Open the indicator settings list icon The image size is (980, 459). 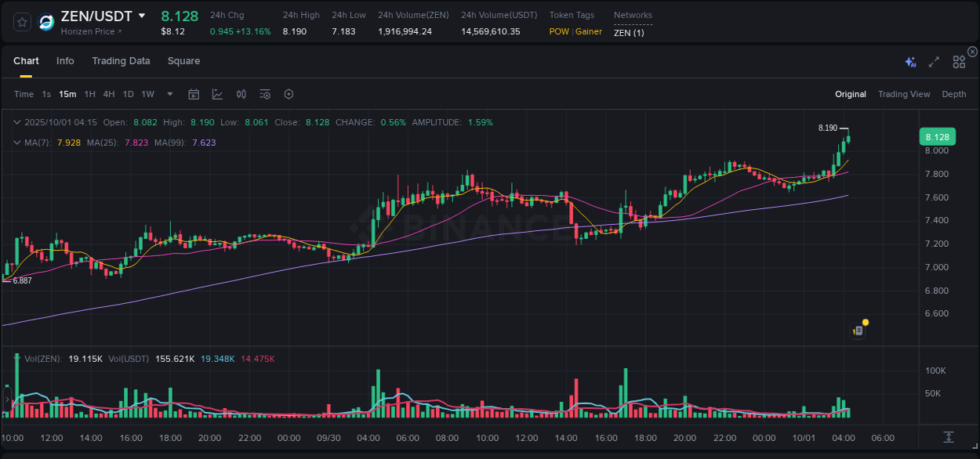pyautogui.click(x=264, y=93)
